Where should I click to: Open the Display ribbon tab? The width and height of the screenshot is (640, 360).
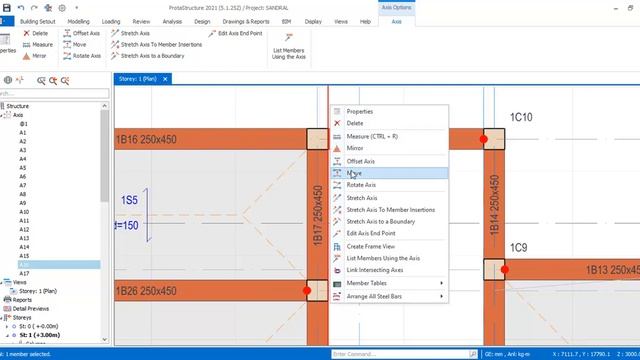313,21
